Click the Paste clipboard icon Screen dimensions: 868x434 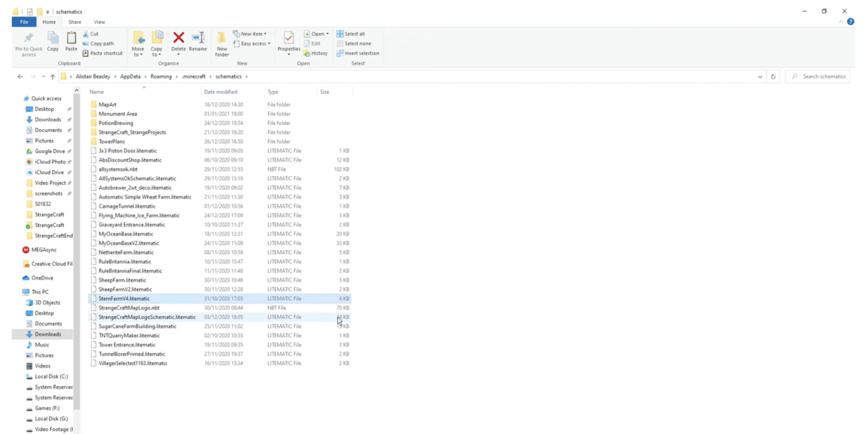pos(71,38)
